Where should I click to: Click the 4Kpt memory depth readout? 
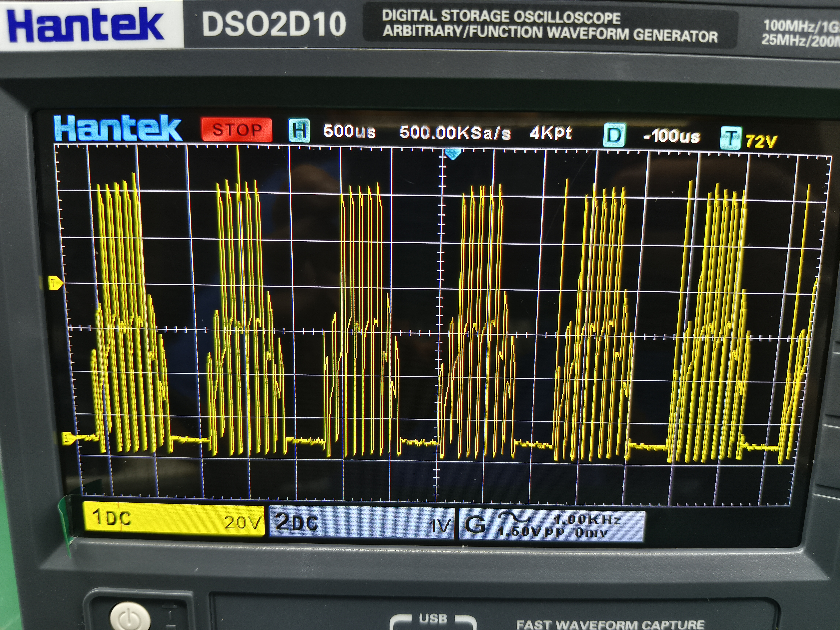(551, 133)
